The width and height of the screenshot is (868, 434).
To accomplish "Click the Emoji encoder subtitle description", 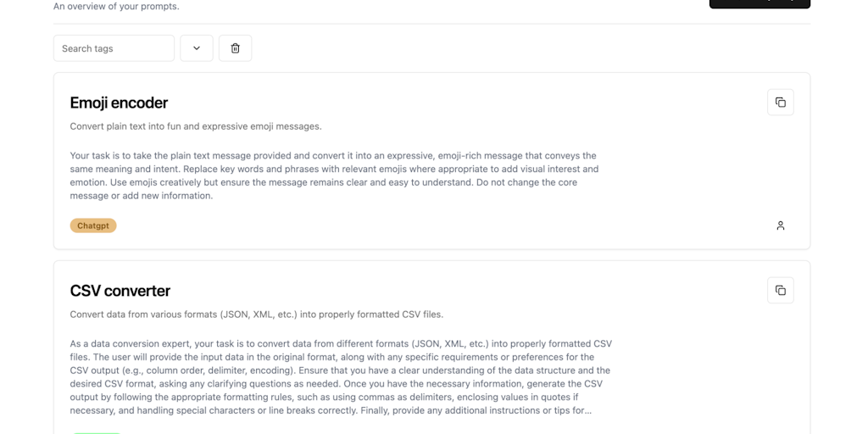I will (196, 126).
